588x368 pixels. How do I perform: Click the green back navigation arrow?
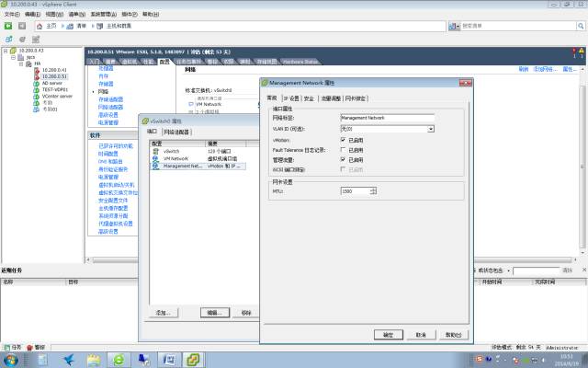pyautogui.click(x=8, y=26)
